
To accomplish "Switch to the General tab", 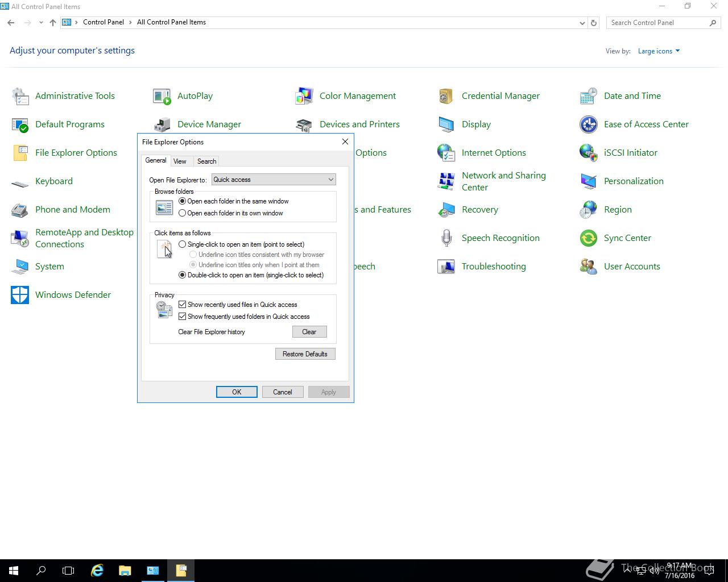I will click(156, 161).
